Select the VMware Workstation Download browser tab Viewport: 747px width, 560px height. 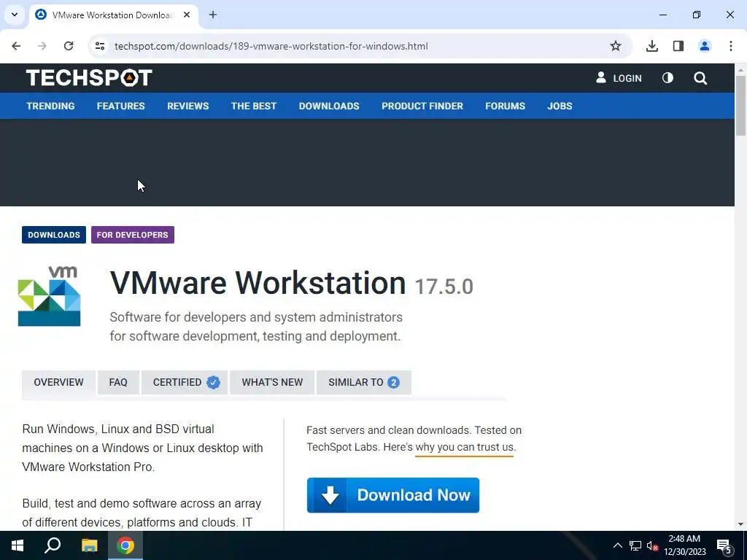(113, 15)
